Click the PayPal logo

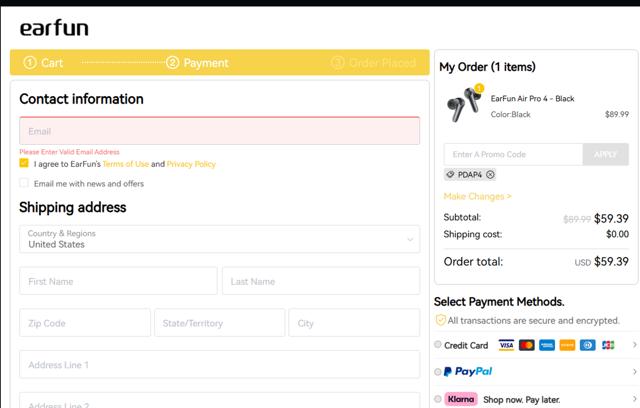click(x=468, y=371)
